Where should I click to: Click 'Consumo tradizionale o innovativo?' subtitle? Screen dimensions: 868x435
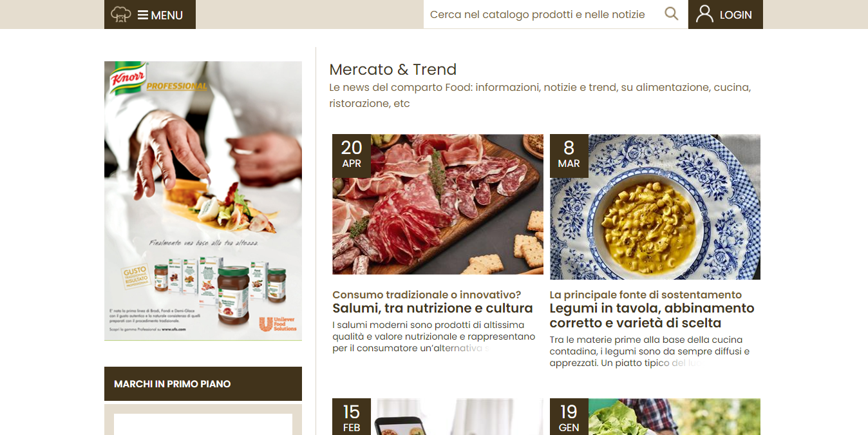pos(427,295)
